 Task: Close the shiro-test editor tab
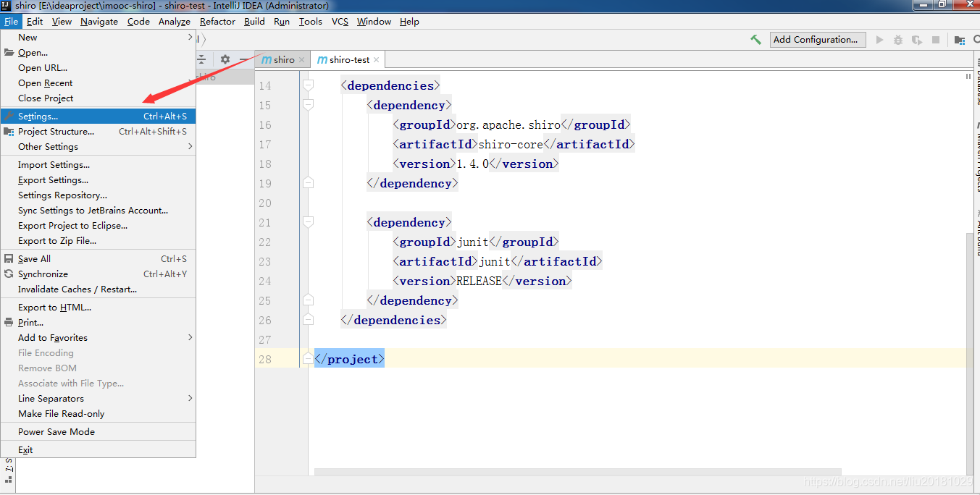click(x=377, y=60)
